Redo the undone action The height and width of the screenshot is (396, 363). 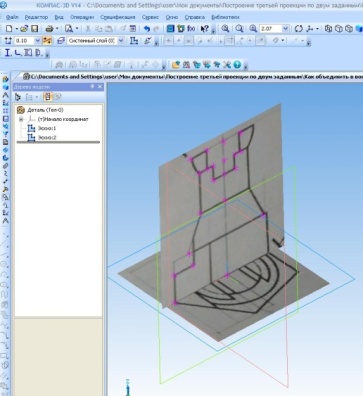(x=156, y=29)
